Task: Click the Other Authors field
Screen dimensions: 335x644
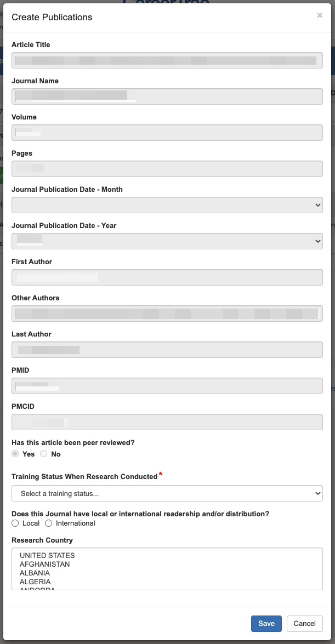Action: point(167,314)
